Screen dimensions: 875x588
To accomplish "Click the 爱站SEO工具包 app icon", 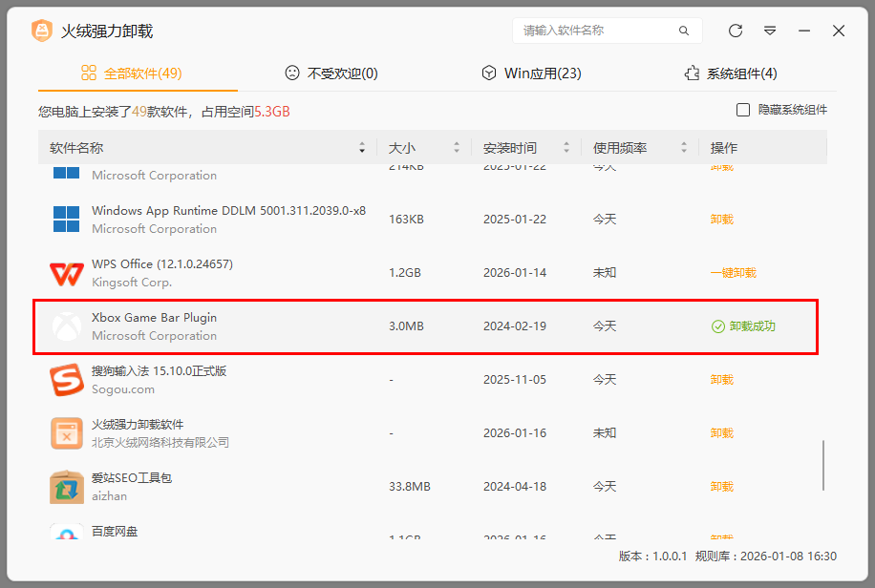I will tap(65, 486).
